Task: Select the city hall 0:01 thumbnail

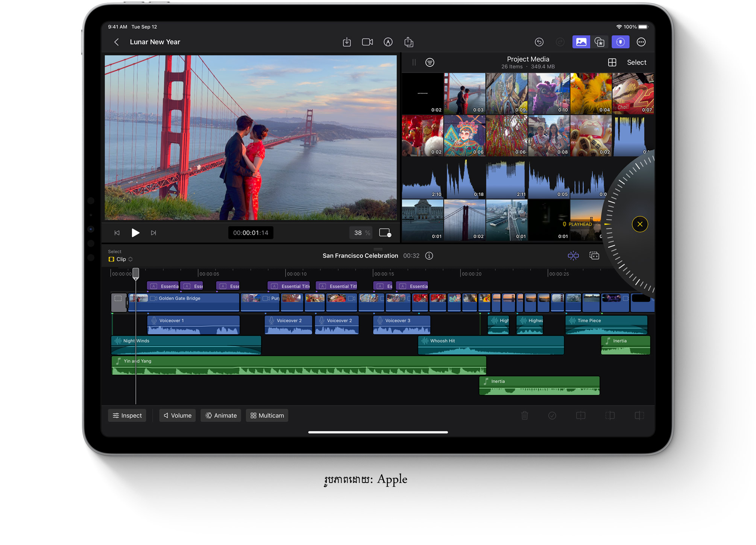Action: pos(422,220)
